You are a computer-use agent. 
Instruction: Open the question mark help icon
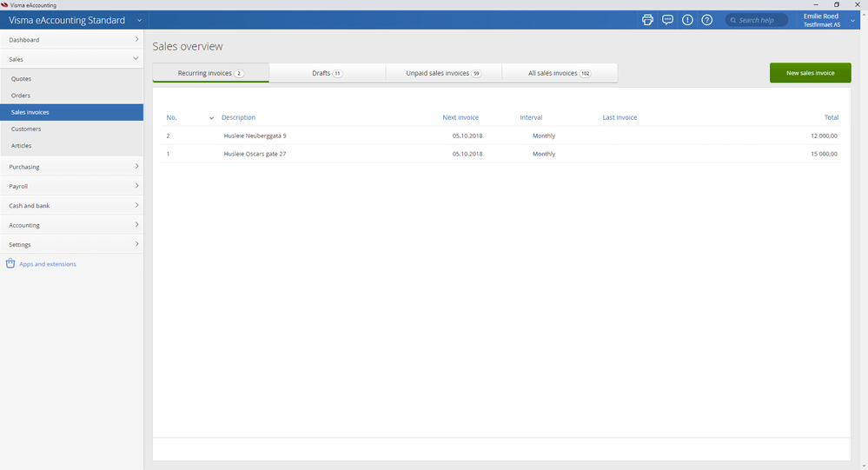coord(707,20)
